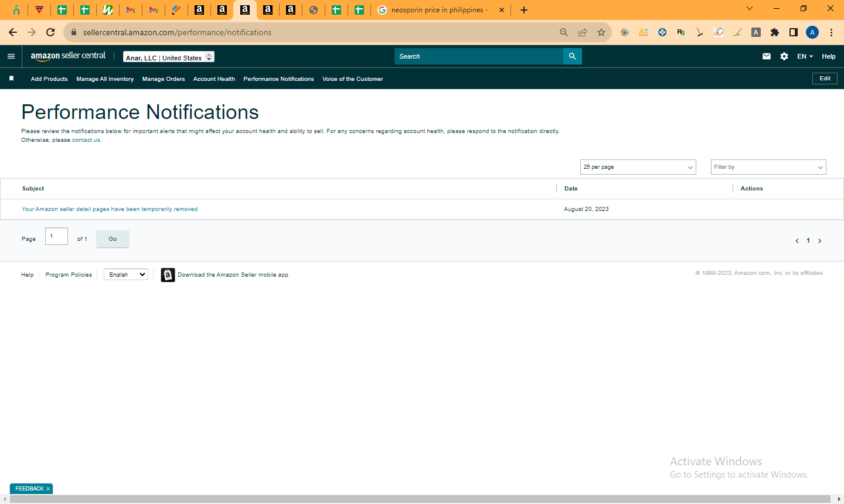Reload the current page
Screen dimensions: 844x504
[x=50, y=32]
